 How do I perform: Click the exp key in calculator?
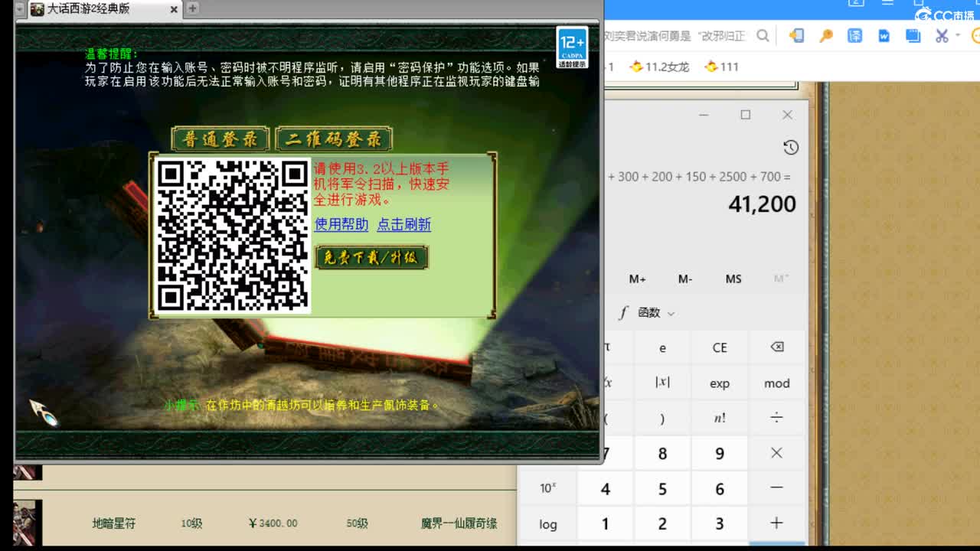[x=720, y=383]
